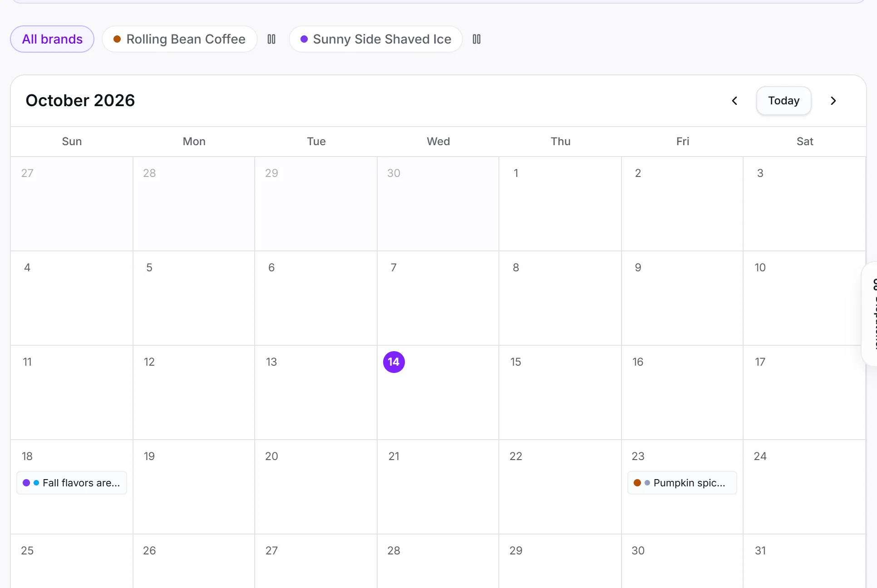Select greyed September 27 cell
The width and height of the screenshot is (877, 588).
coord(72,204)
